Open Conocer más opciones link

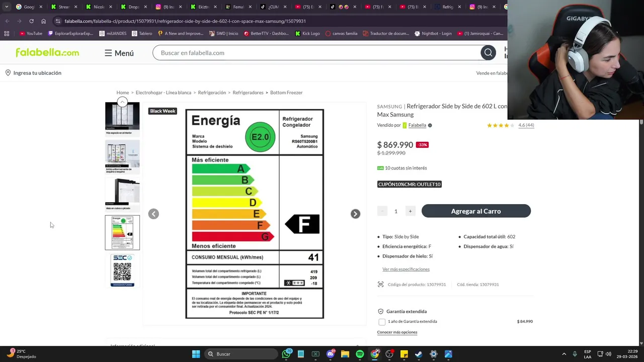397,332
